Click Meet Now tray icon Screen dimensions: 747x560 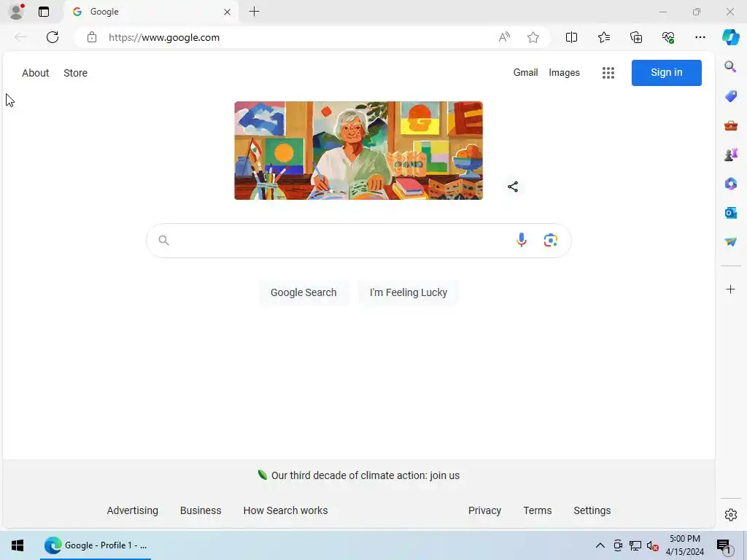pos(617,545)
